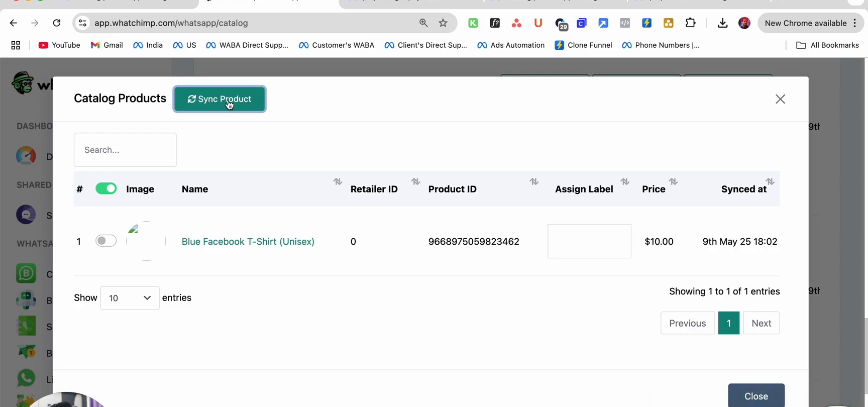Sort table by Product ID column arrows
The image size is (868, 407).
point(534,181)
